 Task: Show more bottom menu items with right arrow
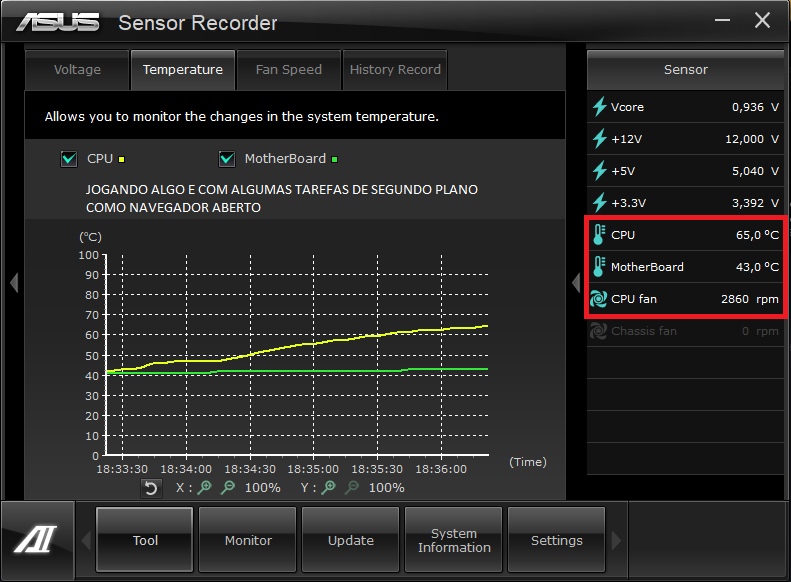click(616, 541)
